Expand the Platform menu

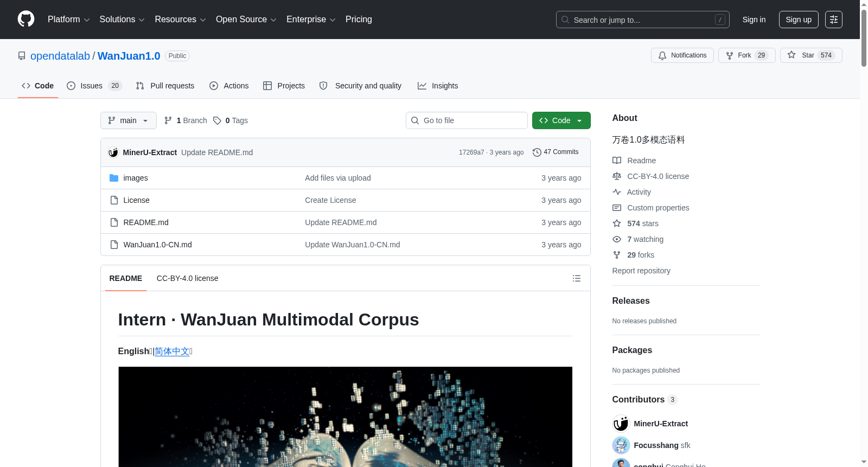(68, 20)
